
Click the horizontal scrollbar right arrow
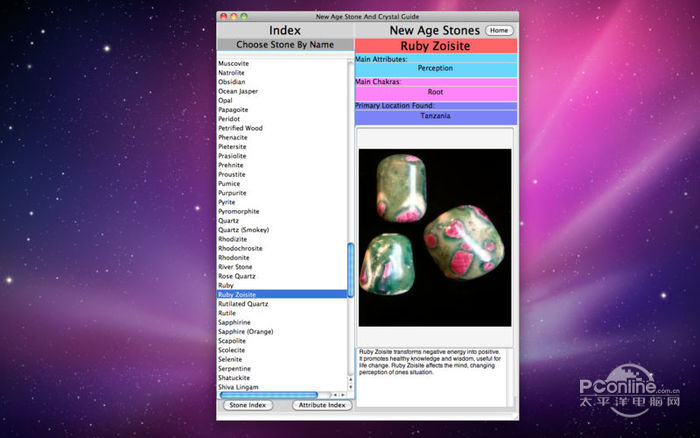point(342,395)
